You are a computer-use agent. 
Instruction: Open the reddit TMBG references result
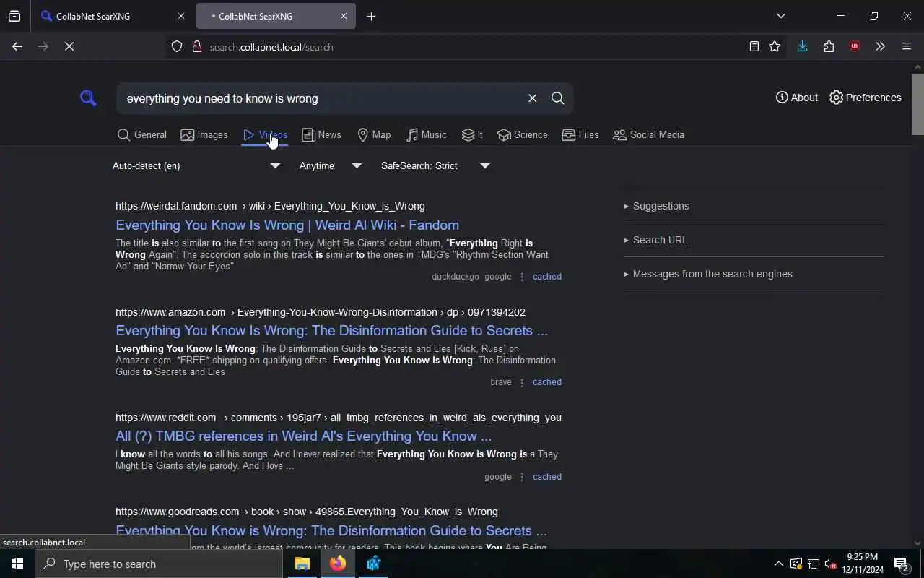pyautogui.click(x=303, y=436)
